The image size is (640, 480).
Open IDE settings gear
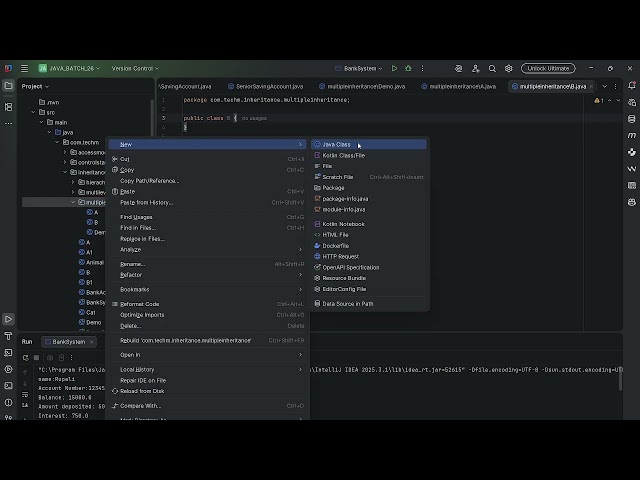pos(509,69)
